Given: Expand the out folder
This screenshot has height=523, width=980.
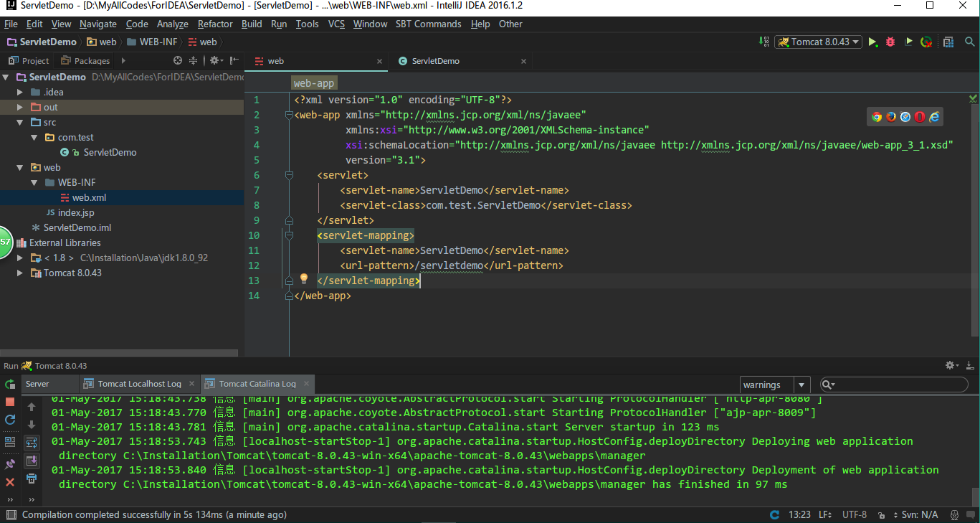Looking at the screenshot, I should [21, 107].
